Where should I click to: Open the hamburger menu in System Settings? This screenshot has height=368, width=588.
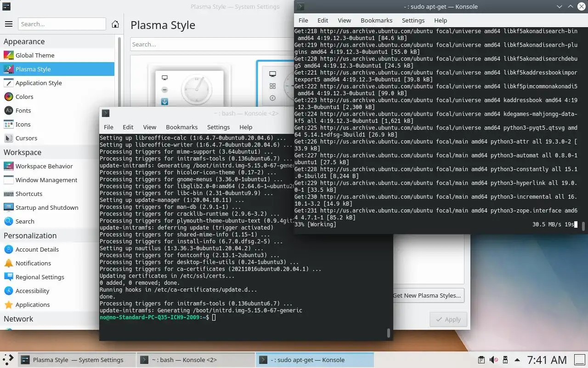point(8,24)
